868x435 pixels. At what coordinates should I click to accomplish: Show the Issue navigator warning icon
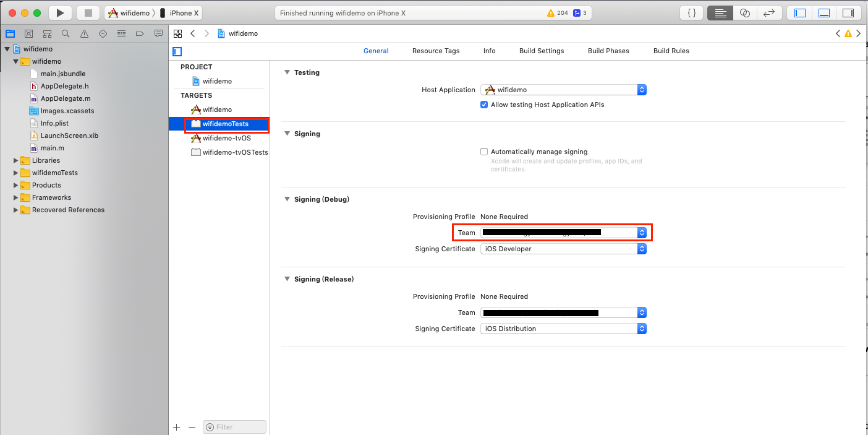click(x=84, y=33)
